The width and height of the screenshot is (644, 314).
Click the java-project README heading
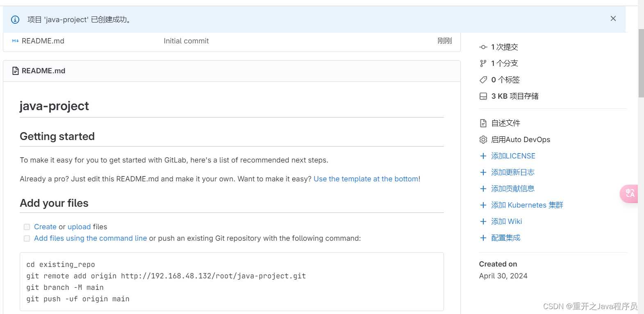pos(54,106)
